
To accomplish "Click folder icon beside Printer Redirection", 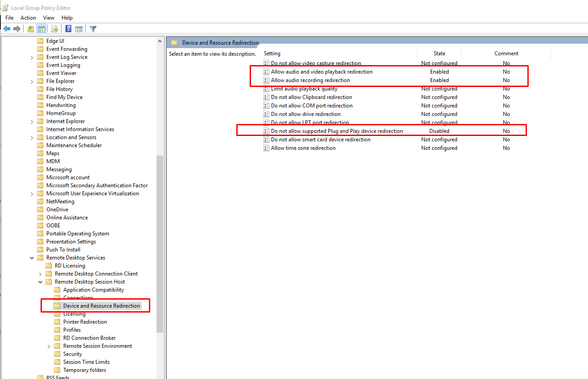I will [57, 322].
